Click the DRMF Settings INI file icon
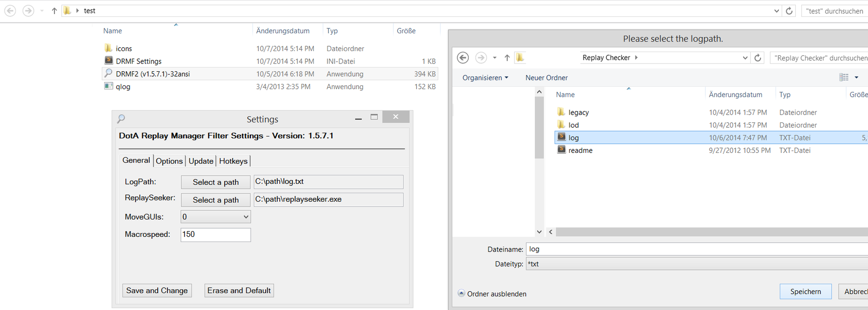This screenshot has width=868, height=310. point(108,61)
